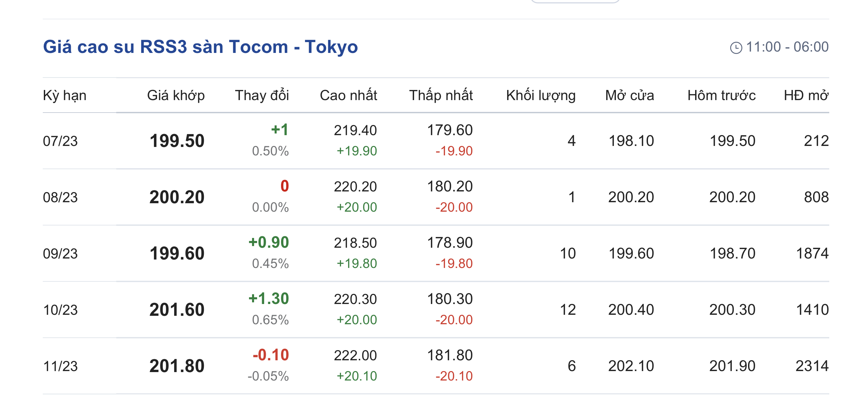This screenshot has width=868, height=395.
Task: Select the Kỳ hạn column header
Action: point(65,95)
